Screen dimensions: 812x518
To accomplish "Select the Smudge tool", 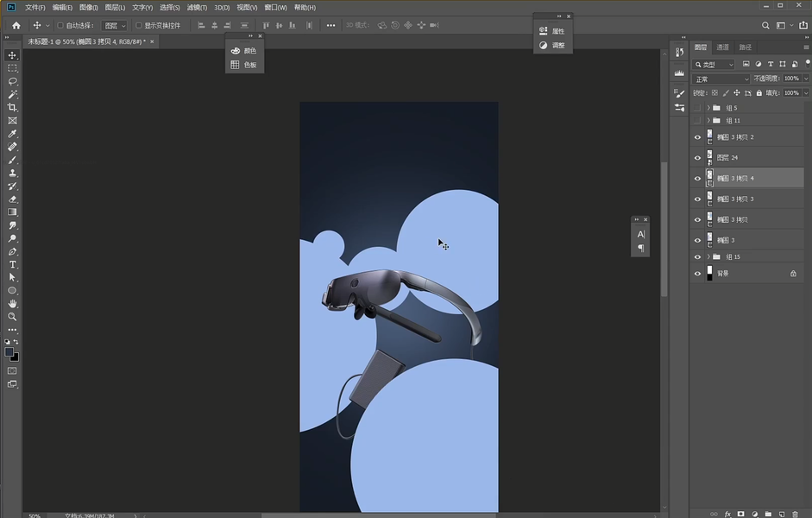I will [12, 225].
